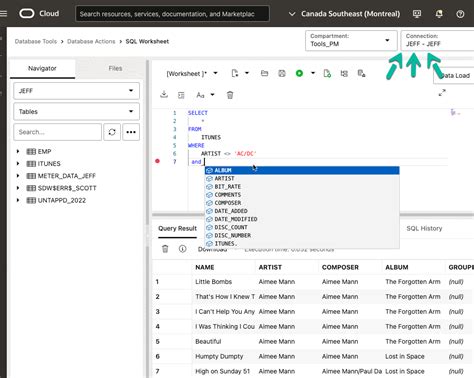Open the font size dropdown arrow

click(212, 95)
